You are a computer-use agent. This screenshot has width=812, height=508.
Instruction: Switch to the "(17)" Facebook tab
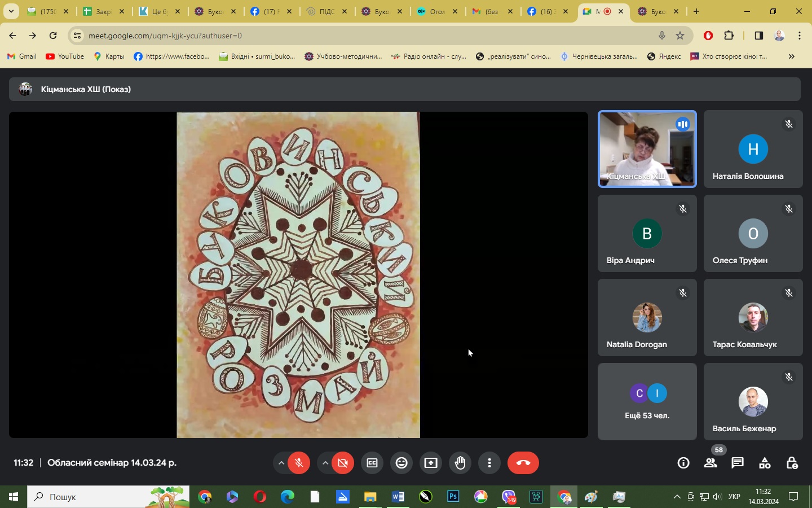271,11
